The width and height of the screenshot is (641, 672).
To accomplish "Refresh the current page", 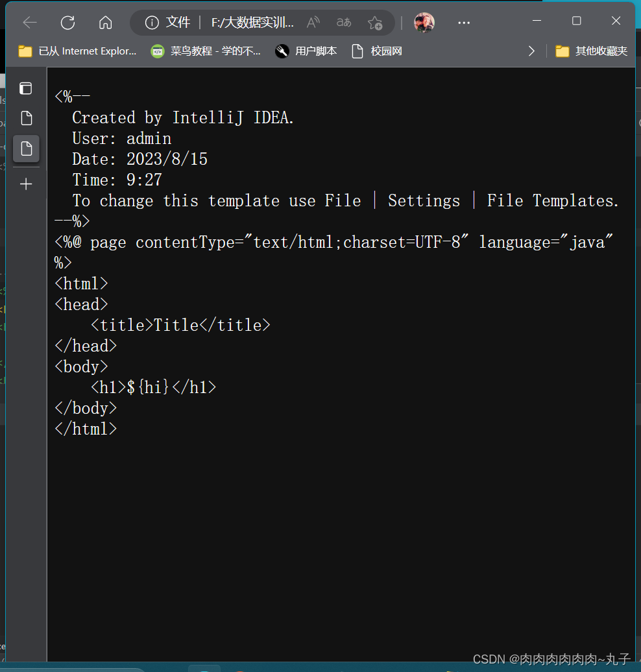I will (67, 22).
